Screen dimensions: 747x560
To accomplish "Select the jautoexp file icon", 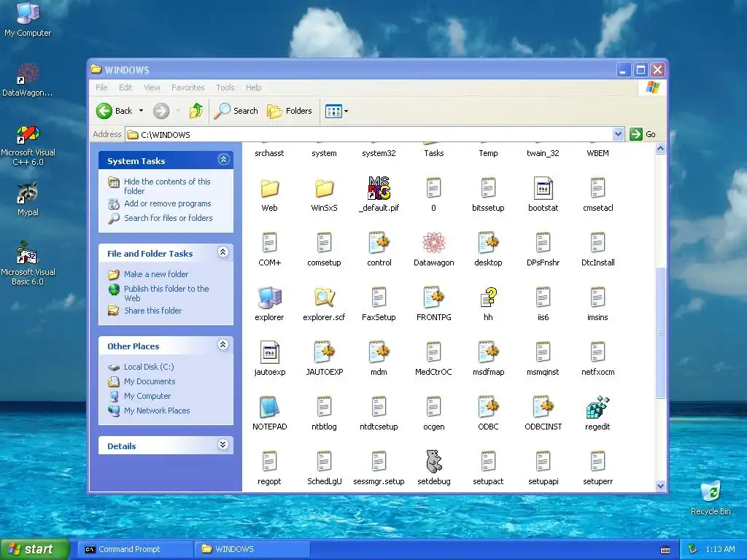I will (x=270, y=352).
